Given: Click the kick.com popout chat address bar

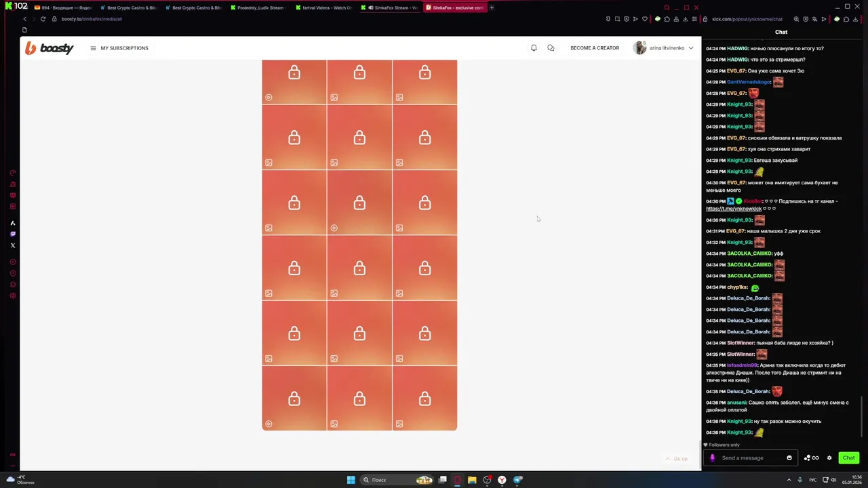Looking at the screenshot, I should 746,19.
